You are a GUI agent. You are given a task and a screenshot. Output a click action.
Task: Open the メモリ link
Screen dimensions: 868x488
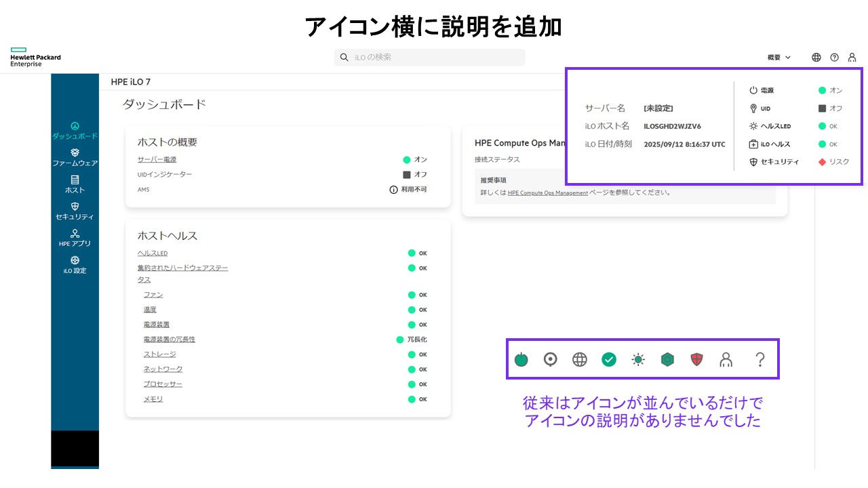(153, 399)
